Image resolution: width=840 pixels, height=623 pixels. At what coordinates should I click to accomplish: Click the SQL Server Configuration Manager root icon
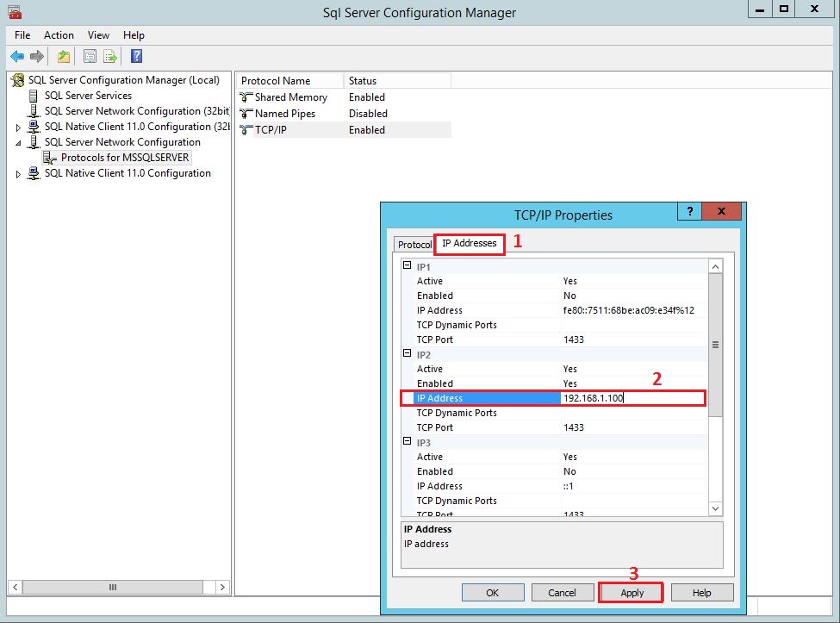[x=18, y=80]
